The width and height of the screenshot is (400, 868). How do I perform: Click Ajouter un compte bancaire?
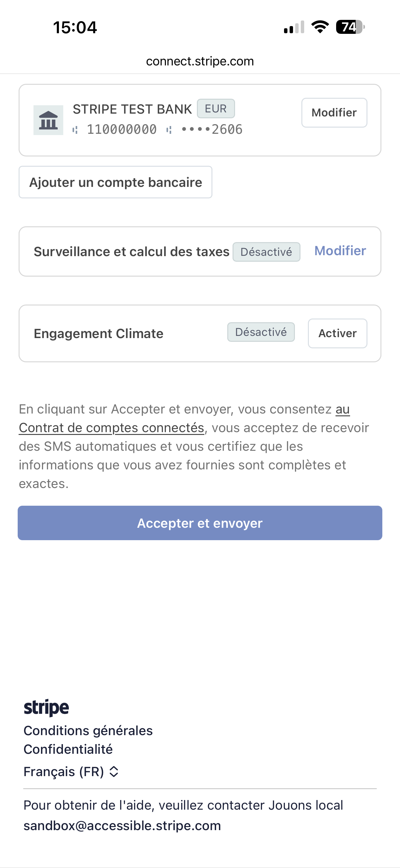[x=115, y=182]
